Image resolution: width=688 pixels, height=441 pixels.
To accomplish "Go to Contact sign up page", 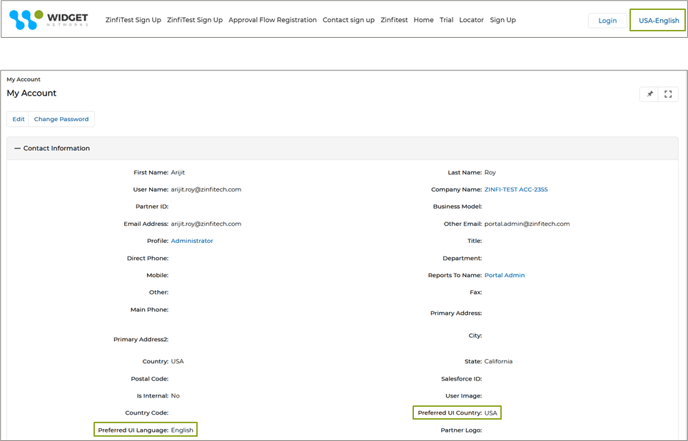I will [x=348, y=20].
